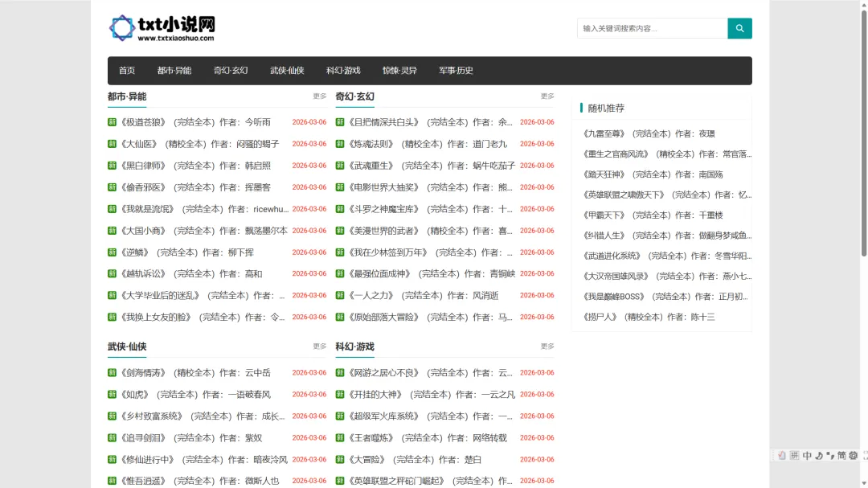Click green icon before 《大仙医》
Image resolution: width=868 pixels, height=488 pixels.
coord(112,143)
